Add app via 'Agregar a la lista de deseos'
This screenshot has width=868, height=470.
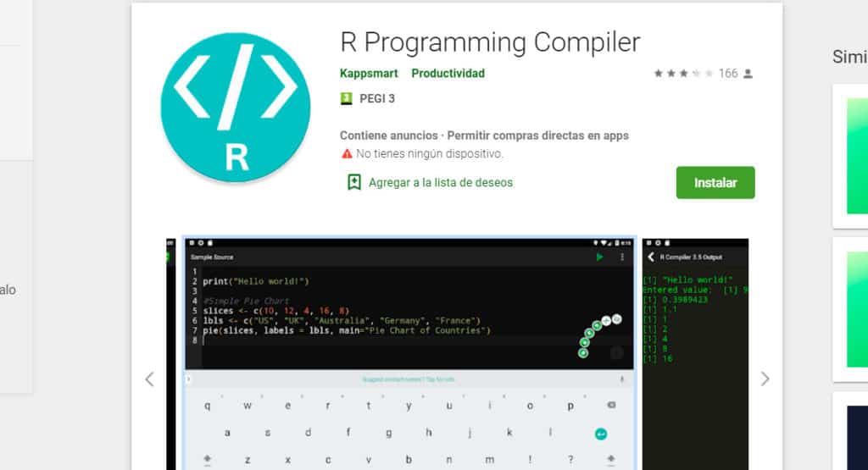coord(441,182)
